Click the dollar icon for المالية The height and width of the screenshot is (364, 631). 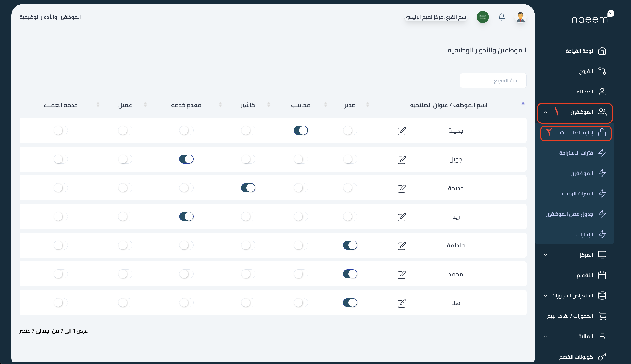602,336
